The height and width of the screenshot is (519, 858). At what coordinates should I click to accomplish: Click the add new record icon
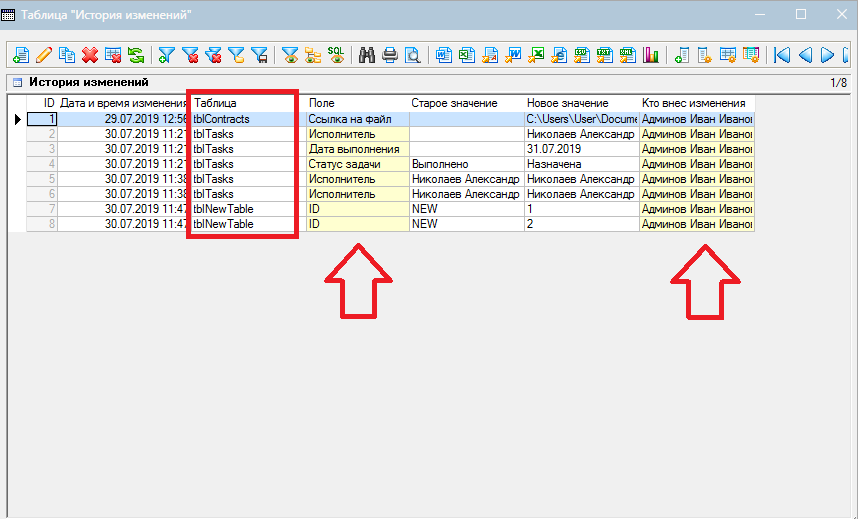point(20,55)
